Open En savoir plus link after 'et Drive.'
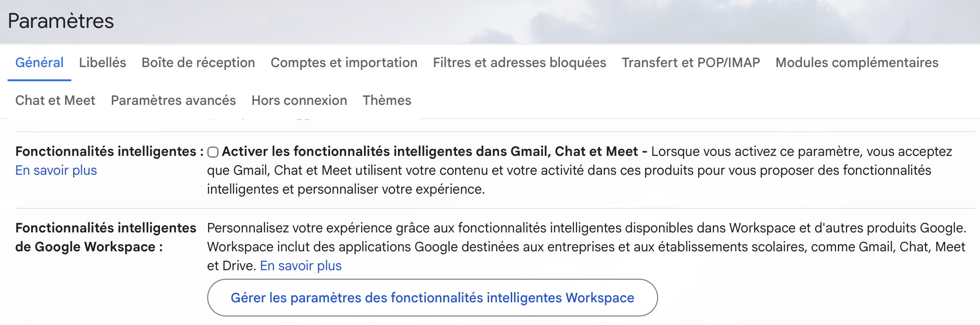Viewport: 980px width, 325px height. (301, 265)
